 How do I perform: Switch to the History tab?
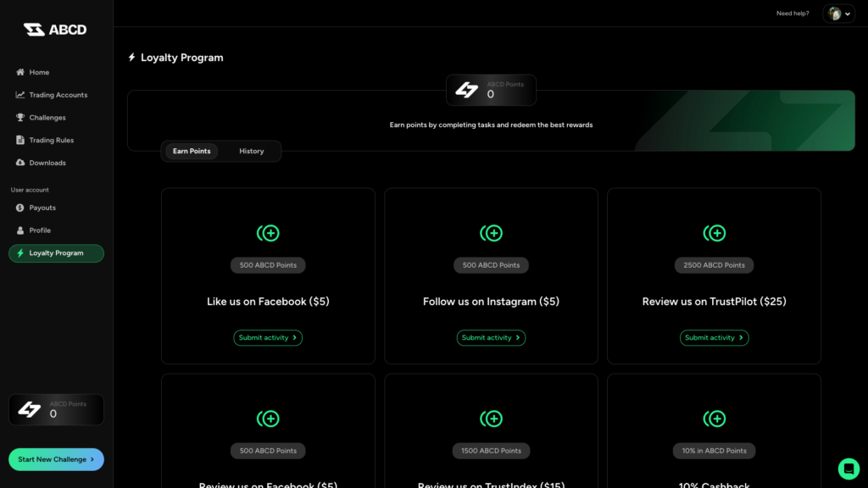pos(251,152)
